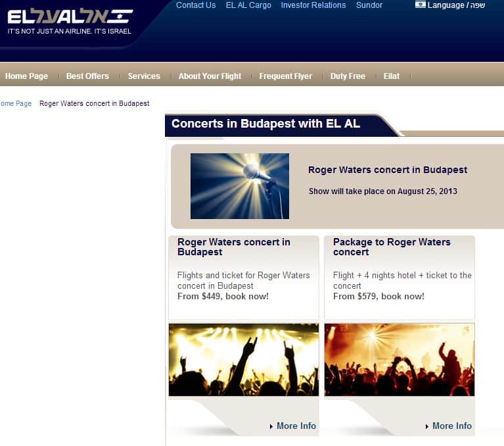The width and height of the screenshot is (504, 446).
Task: Click the 'From $579, book now!' text
Action: (378, 297)
